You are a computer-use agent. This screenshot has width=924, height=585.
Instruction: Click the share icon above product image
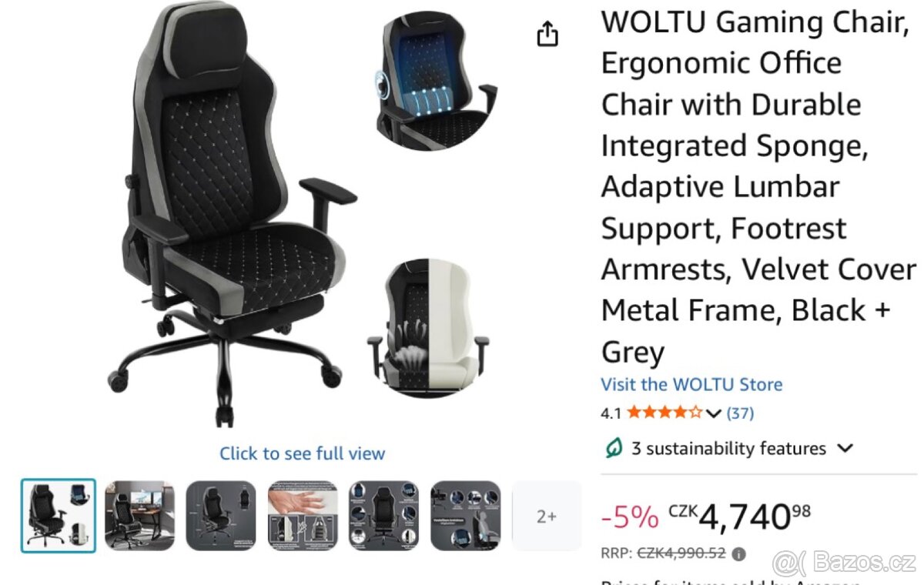coord(547,34)
